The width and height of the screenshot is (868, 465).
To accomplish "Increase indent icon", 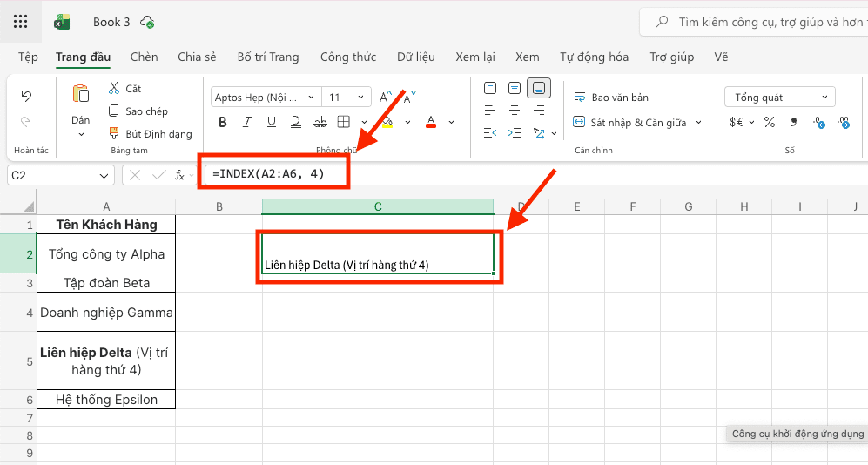I will coord(515,133).
